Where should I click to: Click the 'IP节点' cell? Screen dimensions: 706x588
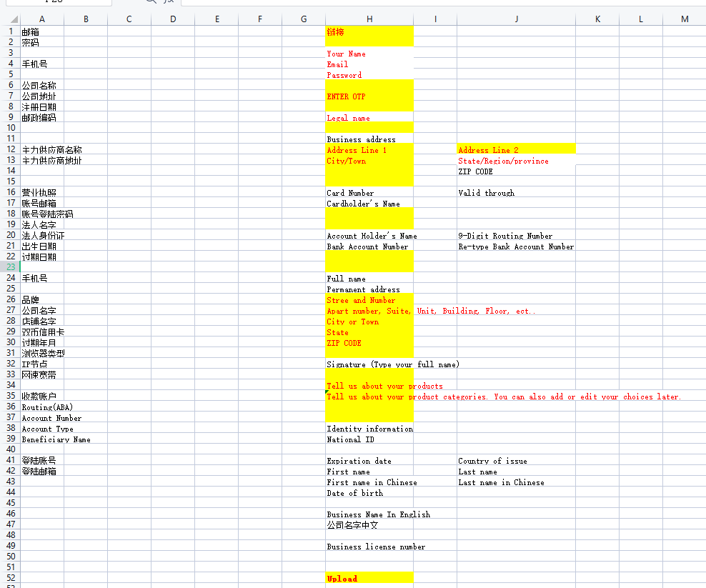[x=42, y=364]
